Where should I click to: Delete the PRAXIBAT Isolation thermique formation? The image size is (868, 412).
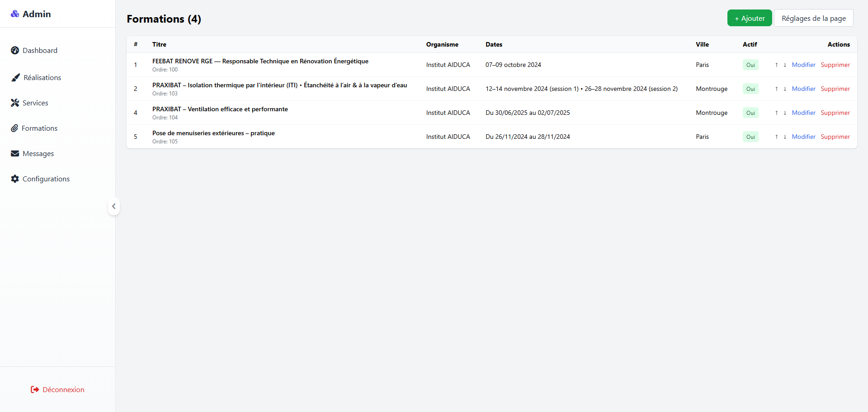tap(835, 89)
